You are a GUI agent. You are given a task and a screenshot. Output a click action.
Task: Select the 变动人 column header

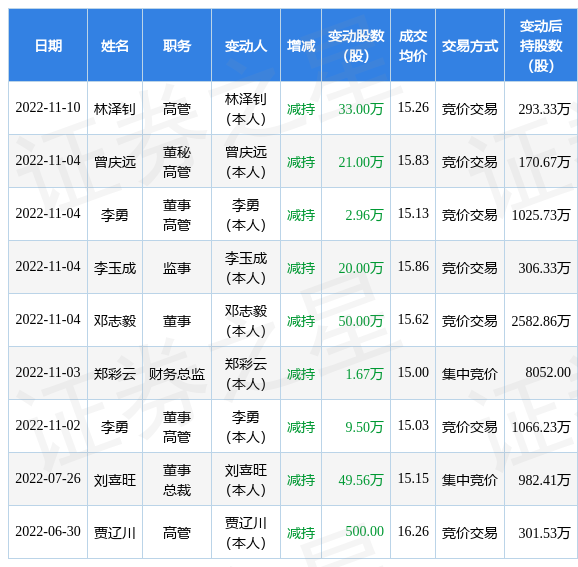coord(246,45)
